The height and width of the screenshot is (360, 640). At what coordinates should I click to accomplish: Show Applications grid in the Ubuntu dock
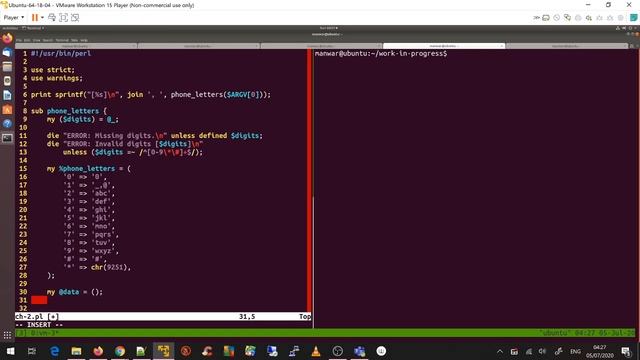7,336
